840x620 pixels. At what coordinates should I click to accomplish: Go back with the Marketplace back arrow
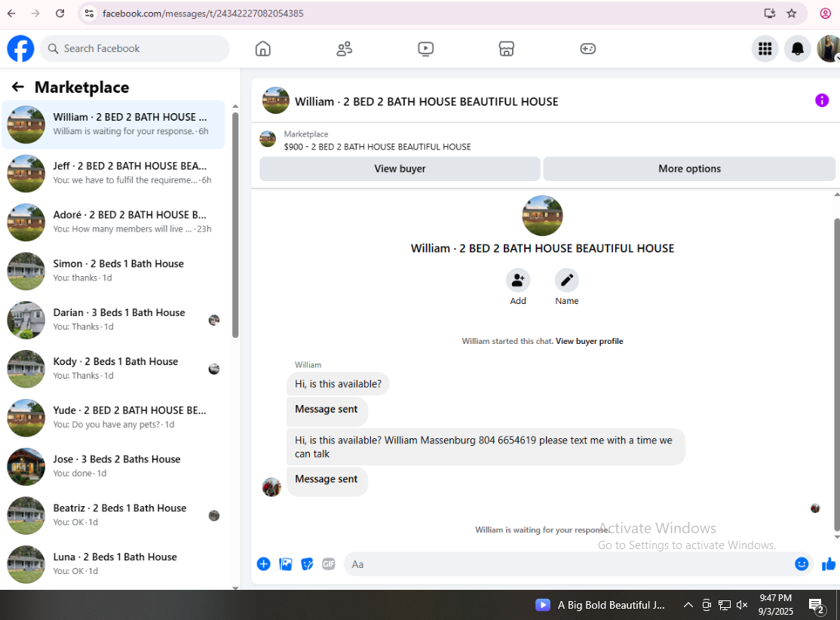tap(18, 87)
